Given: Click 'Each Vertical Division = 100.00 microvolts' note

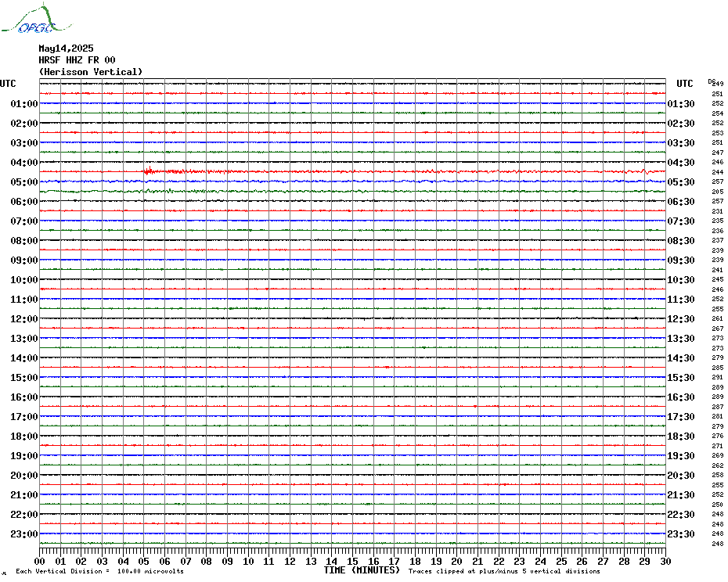Looking at the screenshot, I should tap(100, 571).
